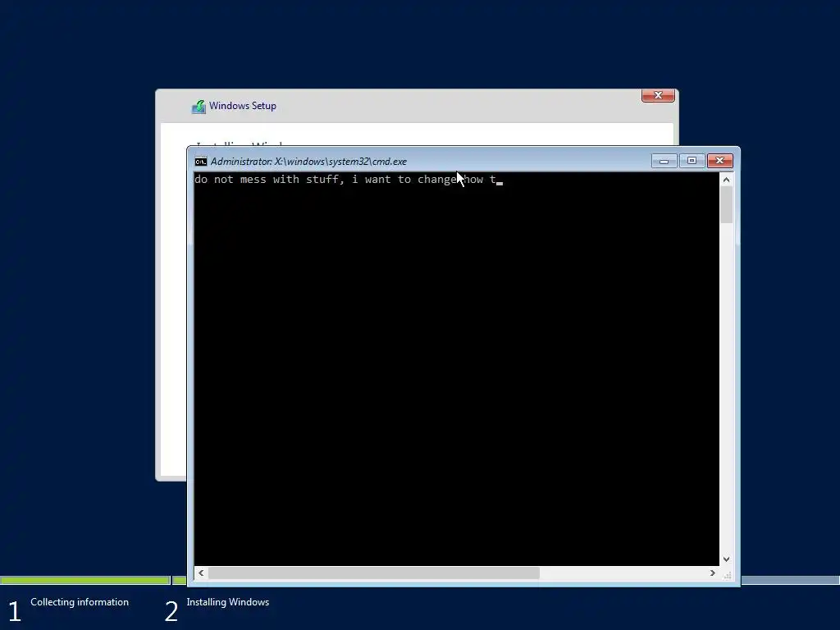Click the scroll down arrow in cmd window
The height and width of the screenshot is (630, 840).
(727, 559)
